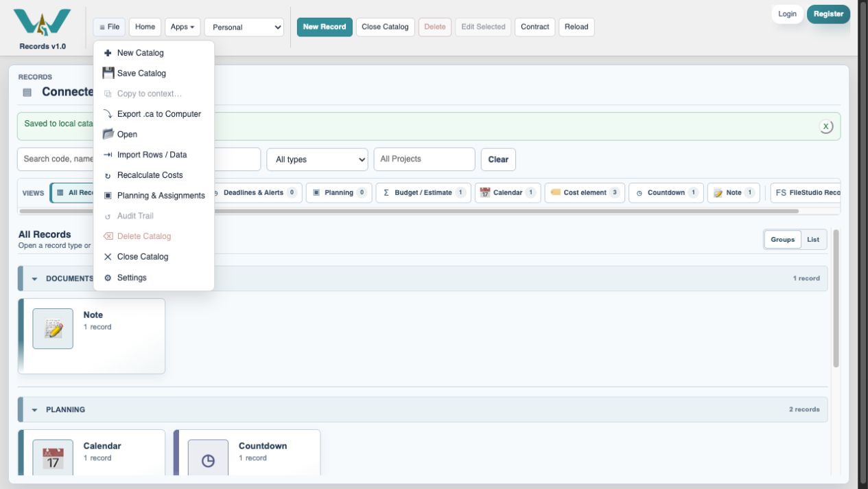Open the Personal workspace selector

pos(244,27)
